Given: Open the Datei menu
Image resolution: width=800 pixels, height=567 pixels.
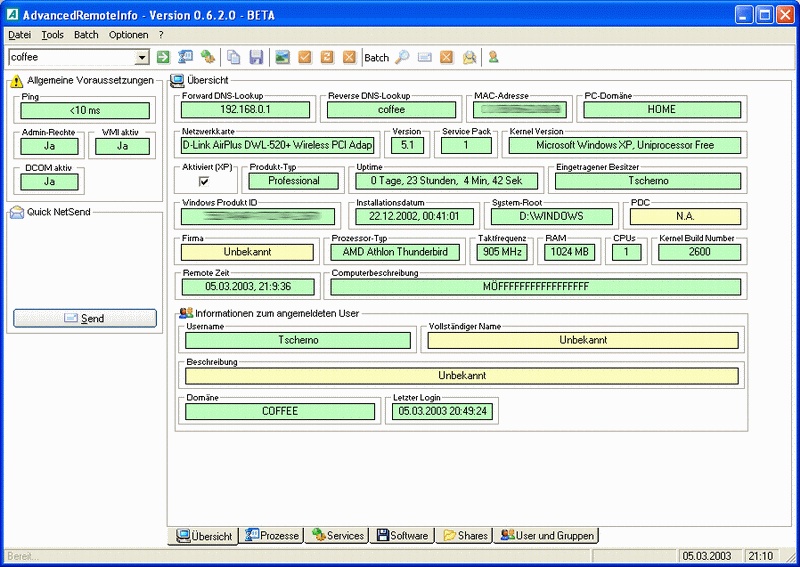Looking at the screenshot, I should click(19, 35).
